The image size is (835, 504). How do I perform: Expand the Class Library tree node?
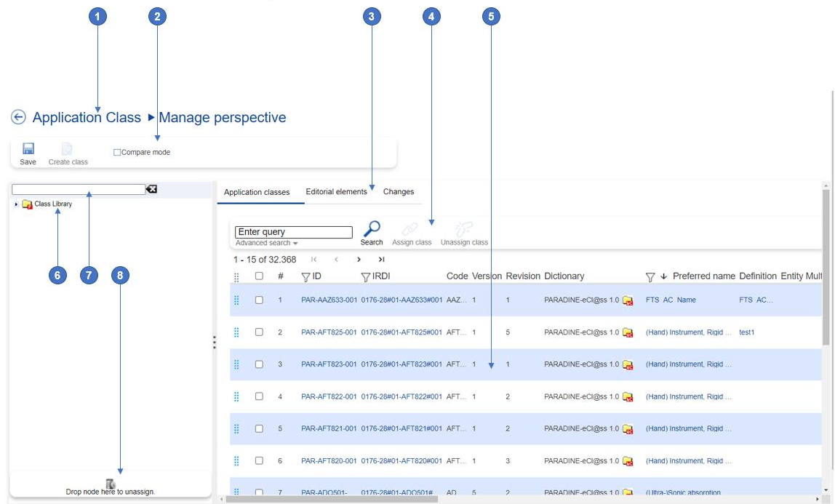click(x=17, y=204)
